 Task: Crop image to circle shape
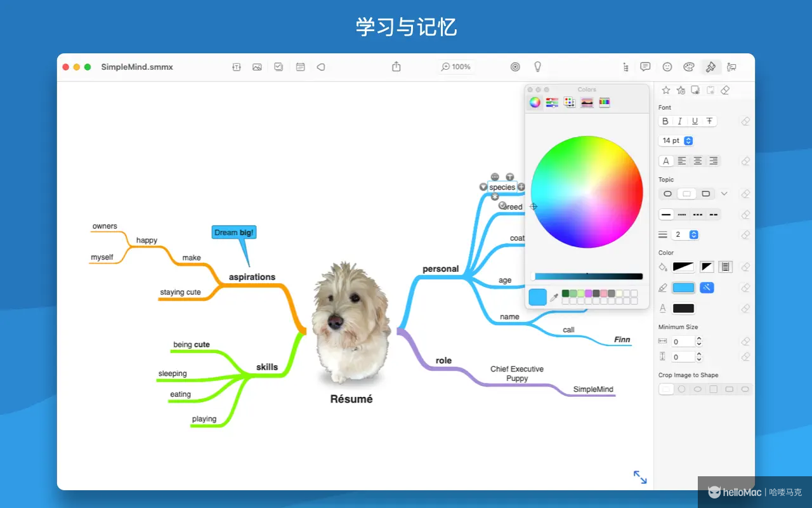click(682, 389)
